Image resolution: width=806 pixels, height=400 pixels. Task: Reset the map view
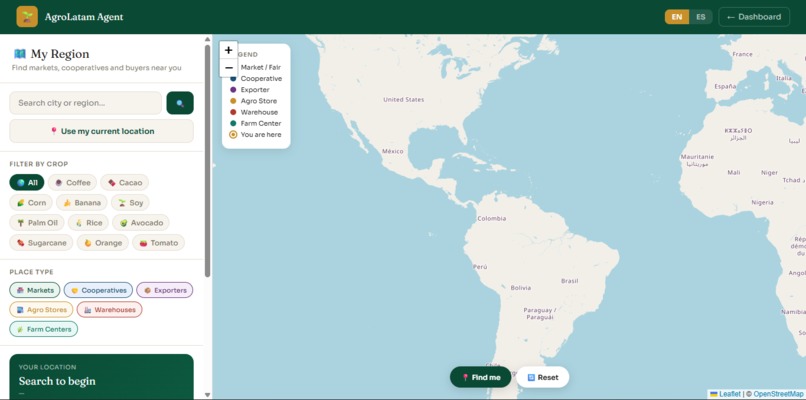coord(543,377)
